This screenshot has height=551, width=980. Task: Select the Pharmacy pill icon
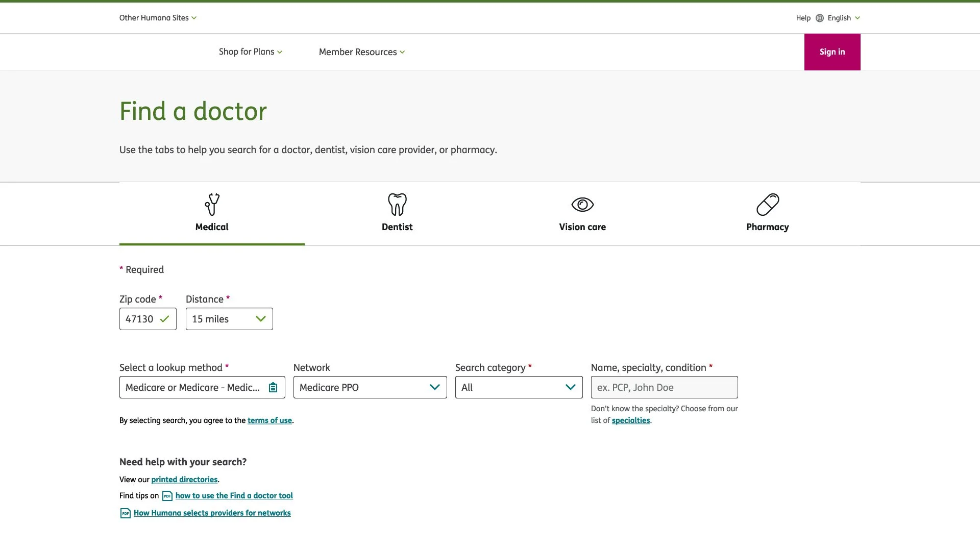768,205
